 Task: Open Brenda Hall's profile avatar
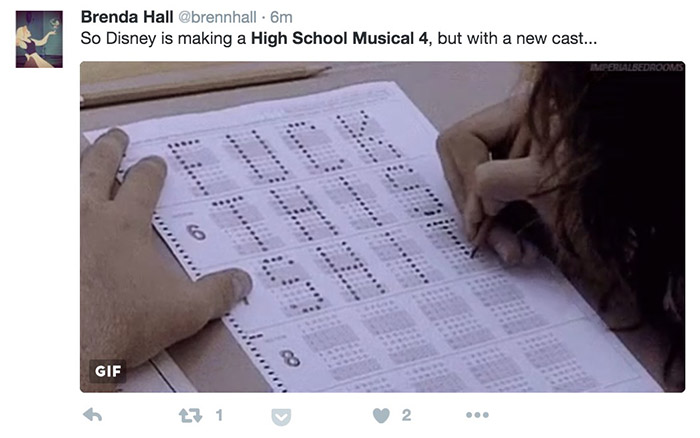(x=39, y=39)
